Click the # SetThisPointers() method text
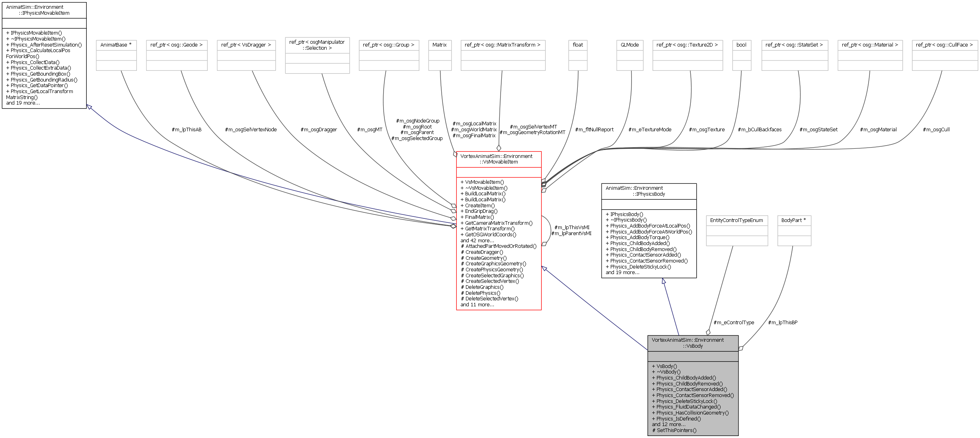980x438 pixels. 674,430
